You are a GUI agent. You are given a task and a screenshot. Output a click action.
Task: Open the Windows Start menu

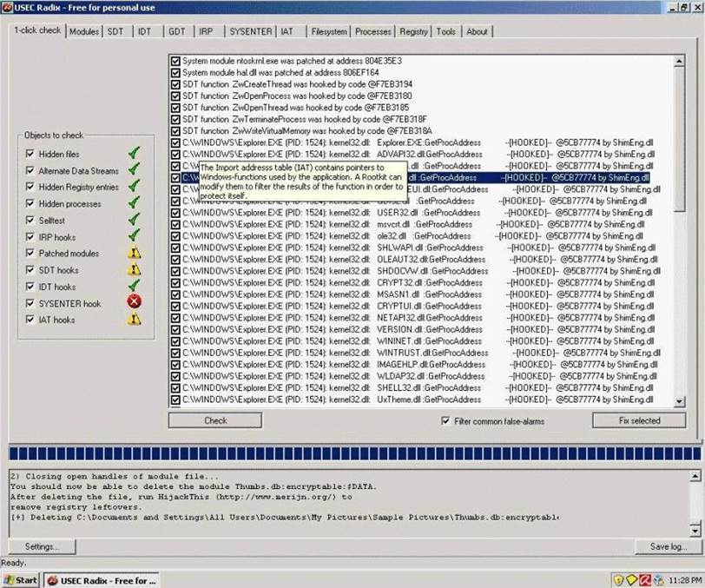(x=20, y=579)
